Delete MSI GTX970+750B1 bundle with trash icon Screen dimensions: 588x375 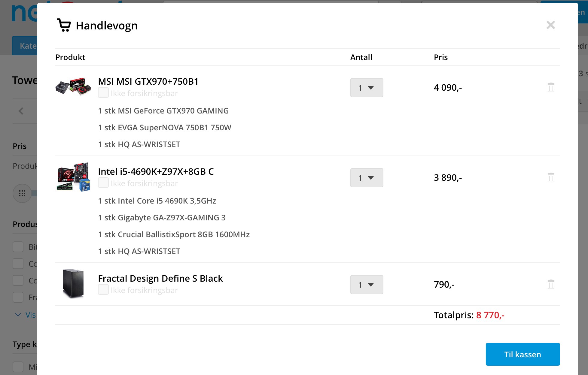tap(551, 87)
